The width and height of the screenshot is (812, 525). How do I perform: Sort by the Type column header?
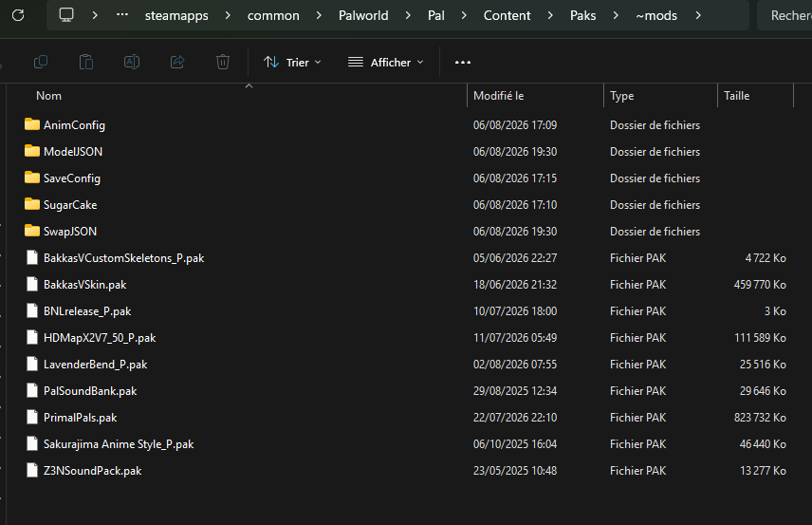(622, 96)
